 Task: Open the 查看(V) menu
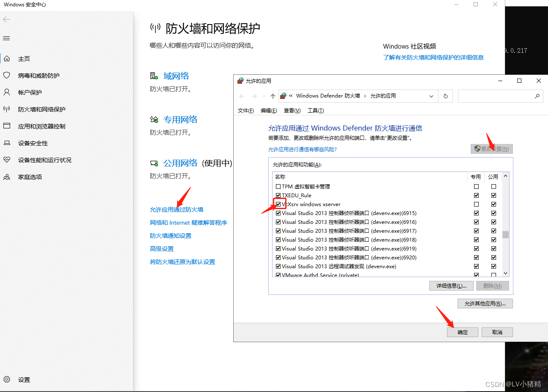(292, 111)
